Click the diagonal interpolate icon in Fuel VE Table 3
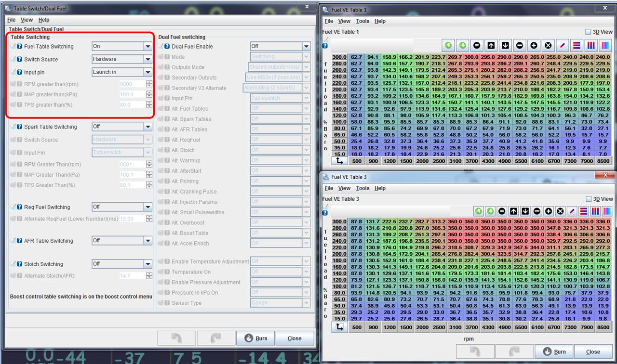The height and width of the screenshot is (364, 617). [572, 211]
